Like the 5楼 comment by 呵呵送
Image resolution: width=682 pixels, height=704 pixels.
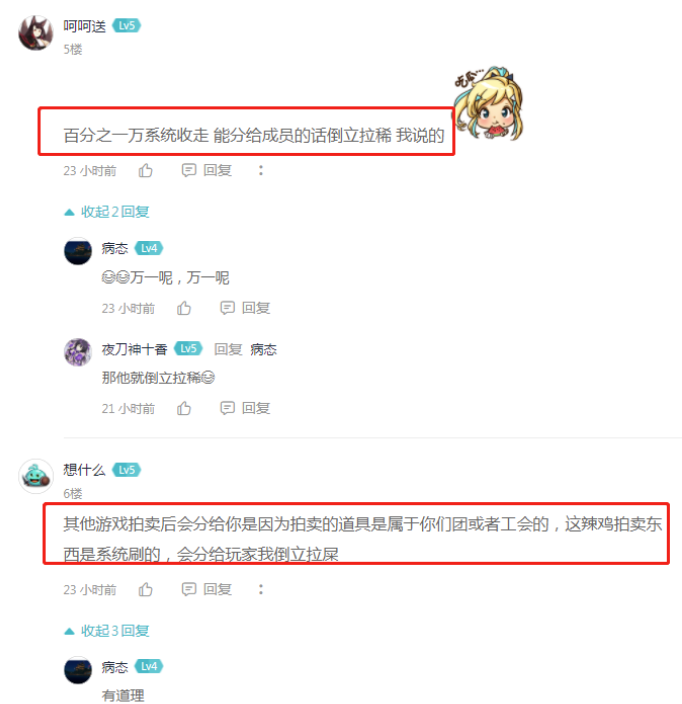point(145,171)
